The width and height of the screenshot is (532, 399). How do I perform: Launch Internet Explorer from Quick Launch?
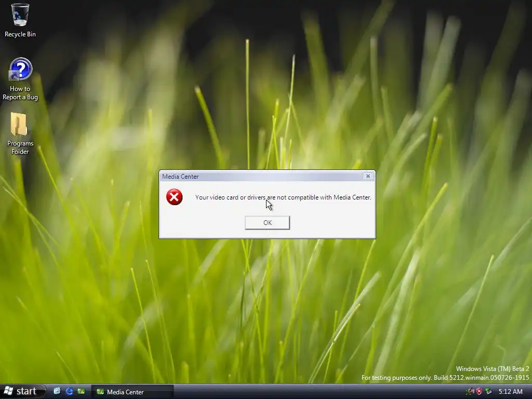click(69, 391)
